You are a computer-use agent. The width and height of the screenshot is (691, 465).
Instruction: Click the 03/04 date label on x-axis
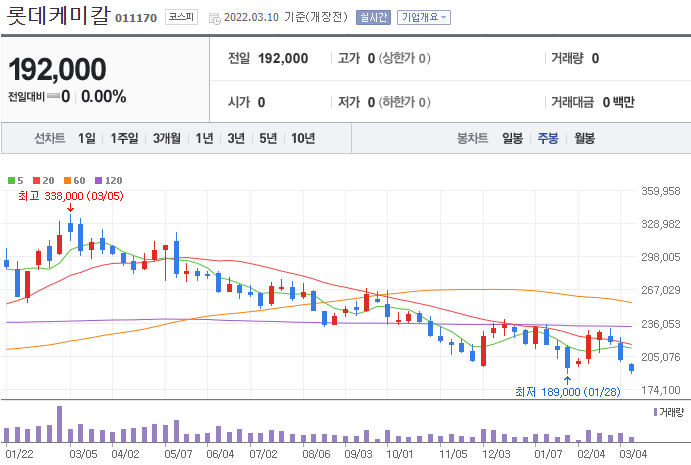633,454
